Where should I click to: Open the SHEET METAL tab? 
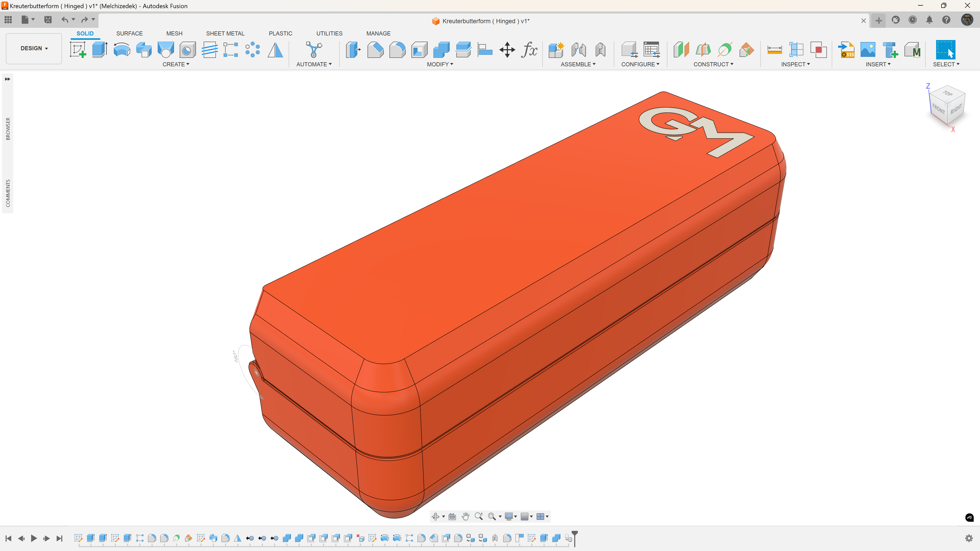225,33
